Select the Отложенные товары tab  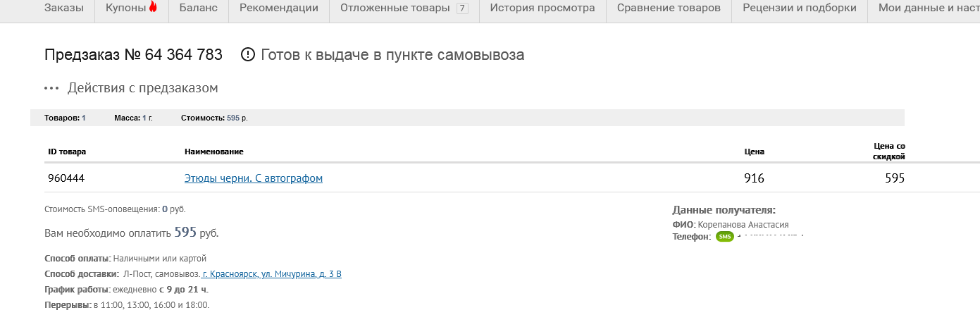pos(404,8)
